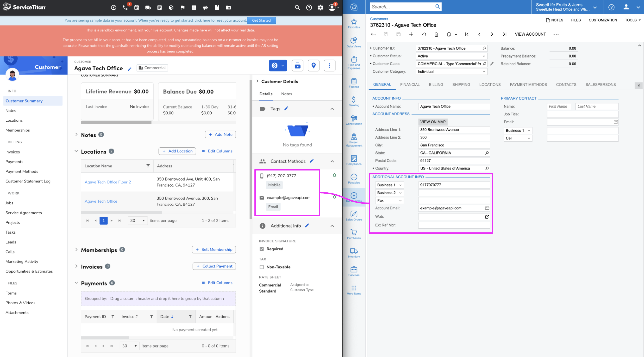
Task: Open the ServiceTitan calendar schedule icon
Action: coord(137,8)
